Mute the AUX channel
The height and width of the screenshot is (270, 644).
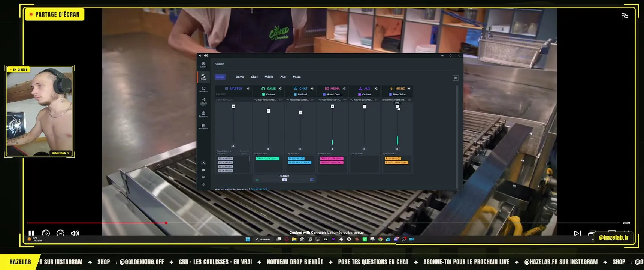[x=365, y=149]
